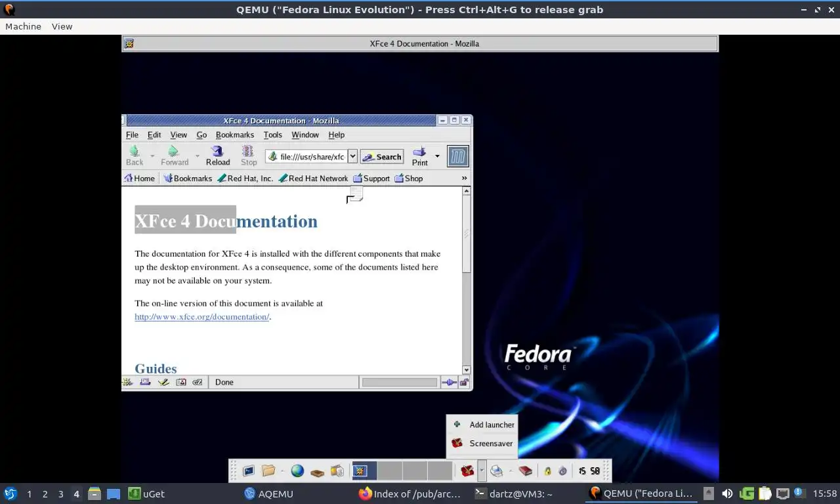Click the Shop bookmark folder

pyautogui.click(x=408, y=178)
